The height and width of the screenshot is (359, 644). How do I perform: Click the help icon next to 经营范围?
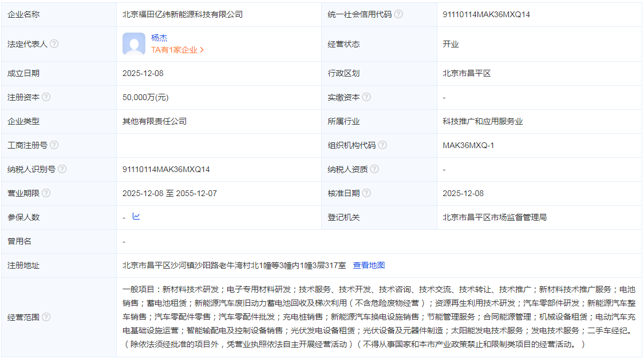click(x=46, y=317)
